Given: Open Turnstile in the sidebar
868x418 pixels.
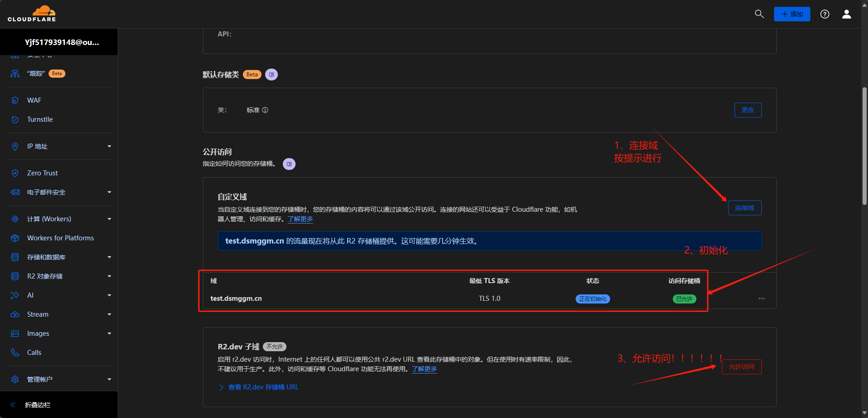Looking at the screenshot, I should point(40,119).
